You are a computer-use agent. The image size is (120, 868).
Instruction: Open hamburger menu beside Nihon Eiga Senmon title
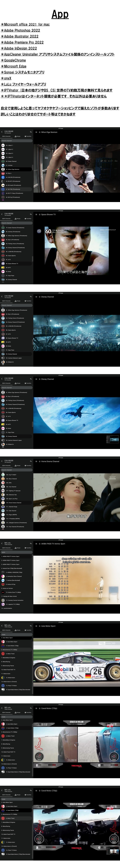[36, 132]
